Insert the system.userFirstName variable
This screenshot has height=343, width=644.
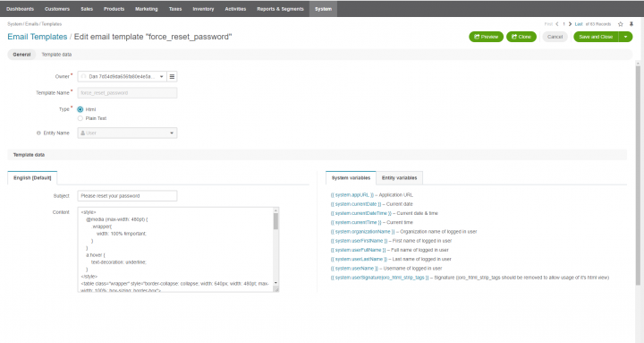point(359,241)
